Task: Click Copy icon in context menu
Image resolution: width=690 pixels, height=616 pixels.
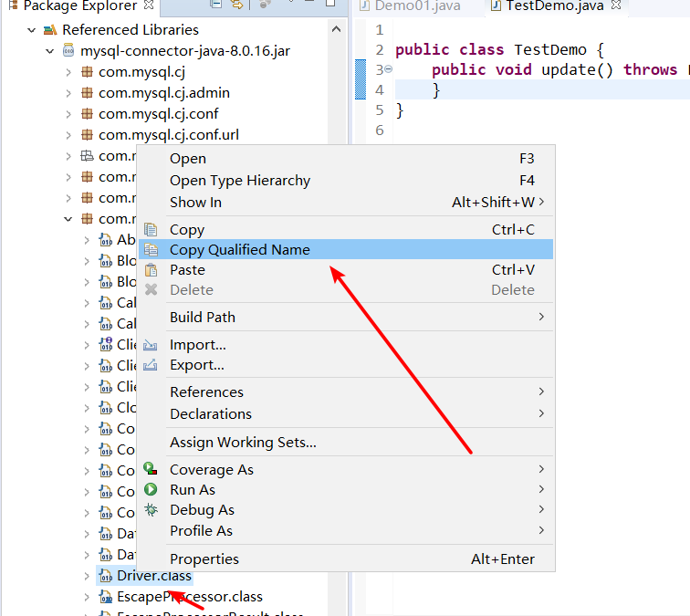Action: (151, 230)
